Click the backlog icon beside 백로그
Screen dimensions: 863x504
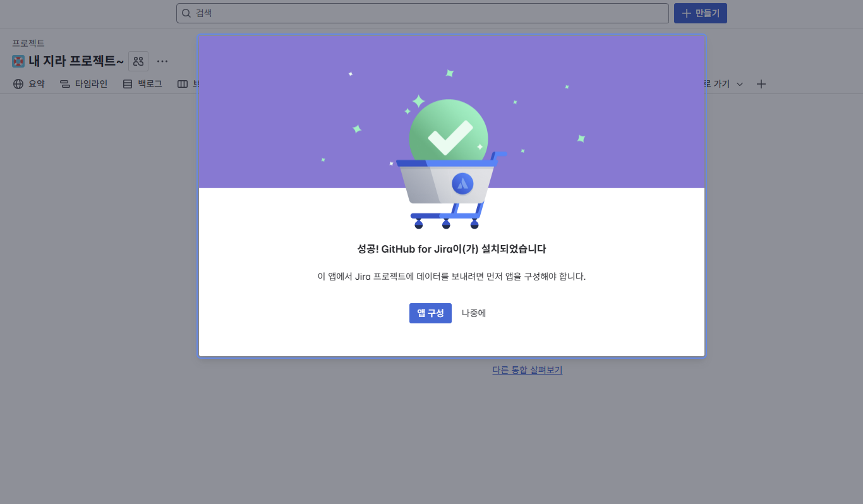pos(128,84)
